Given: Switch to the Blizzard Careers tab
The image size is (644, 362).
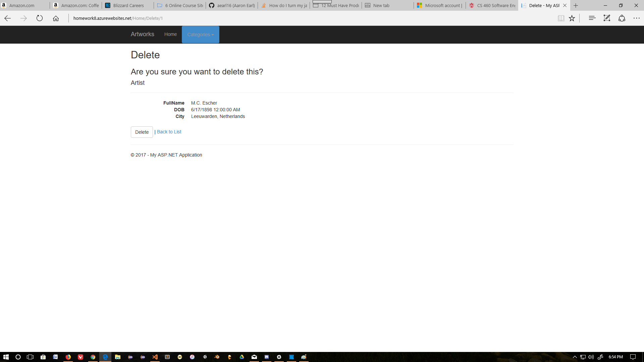Looking at the screenshot, I should pos(128,5).
